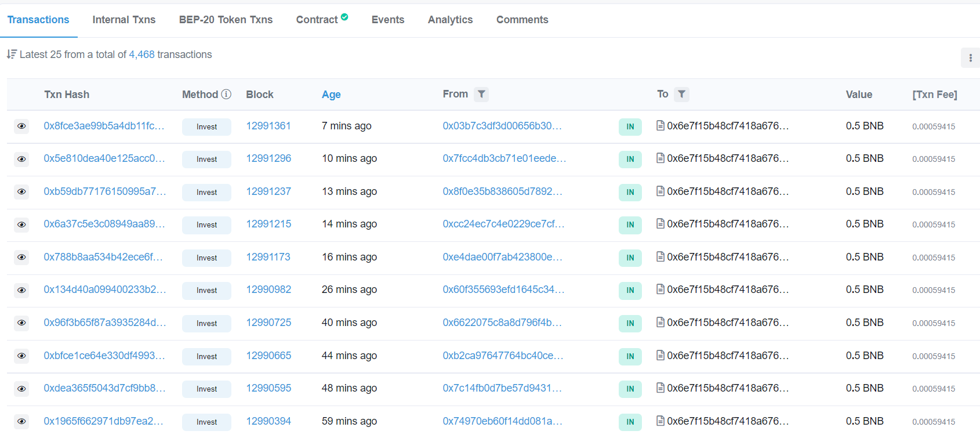The width and height of the screenshot is (980, 438).
Task: Preview transaction 0x1965f662971db97ea2 with eye icon
Action: (21, 421)
